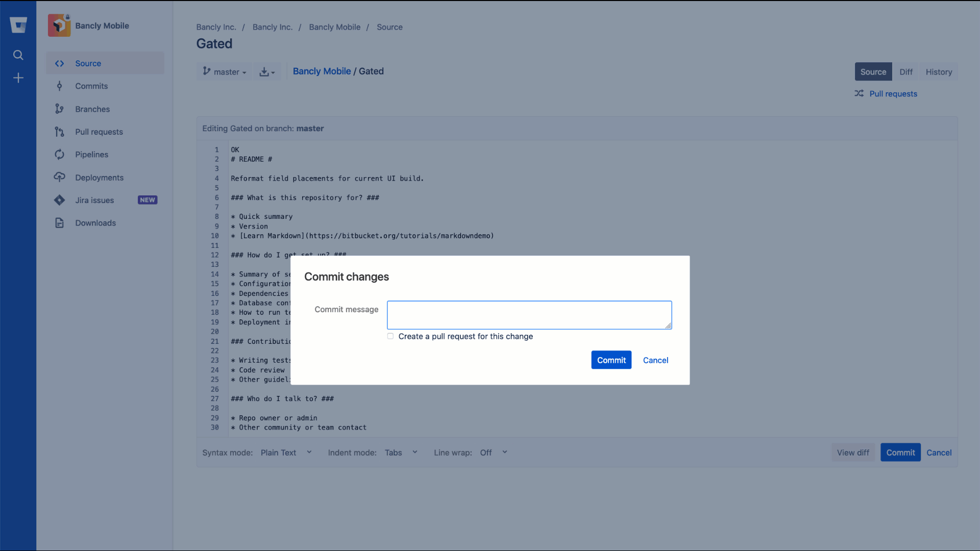Click download/archive icon next to master
The width and height of the screenshot is (980, 551).
pos(266,72)
